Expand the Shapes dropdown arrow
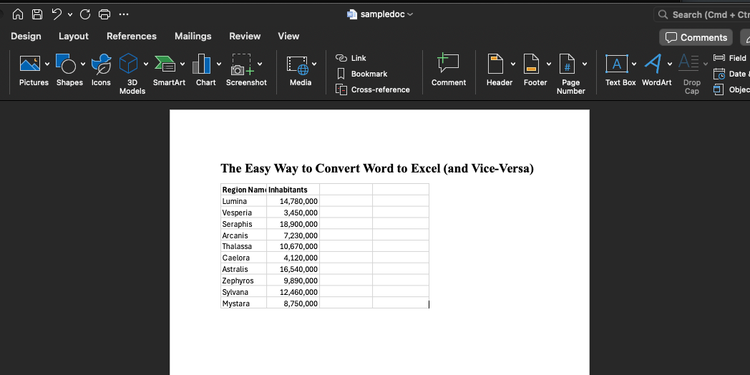Viewport: 750px width, 375px height. (83, 64)
